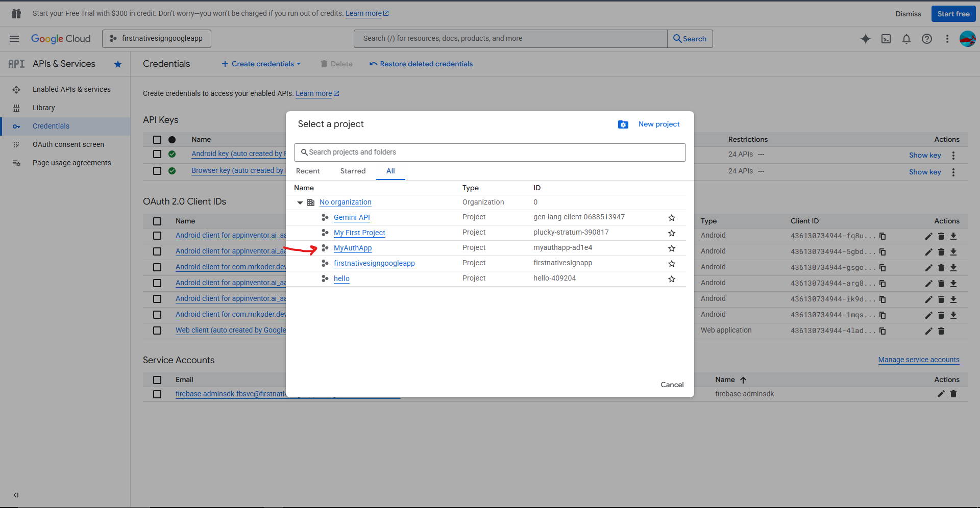The height and width of the screenshot is (508, 980).
Task: Check the Android key checkbox
Action: (157, 154)
